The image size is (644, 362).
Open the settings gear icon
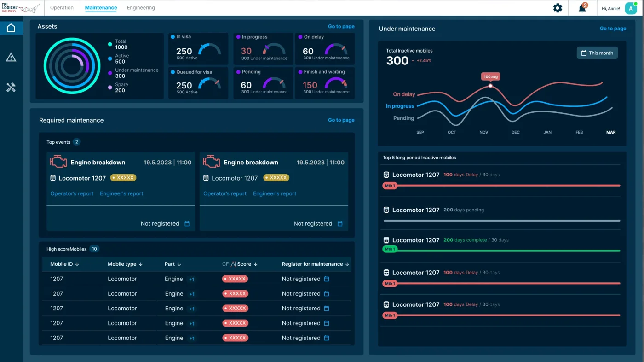(558, 8)
